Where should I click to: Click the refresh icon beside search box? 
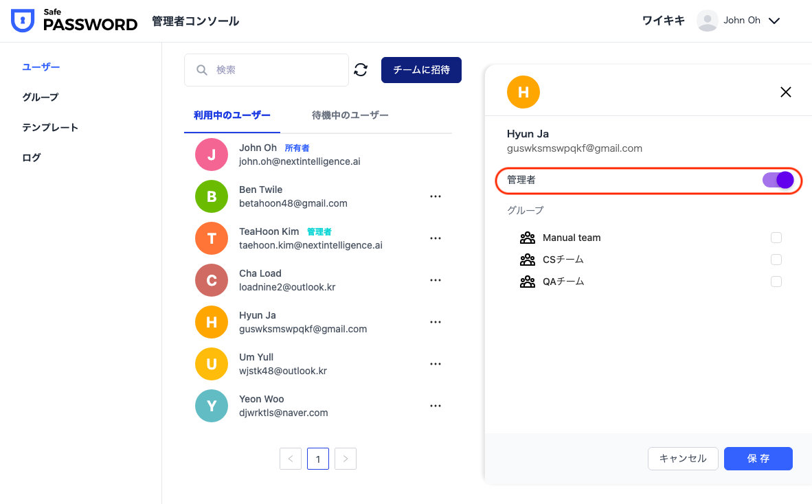pos(361,70)
